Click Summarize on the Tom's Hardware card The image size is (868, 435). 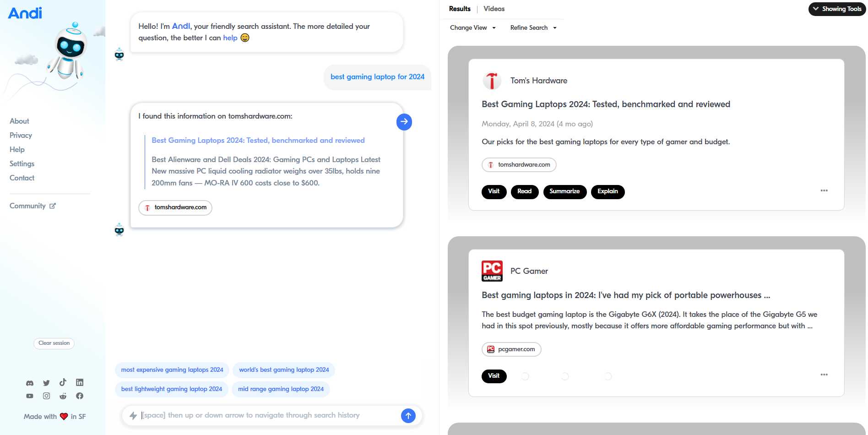tap(565, 191)
